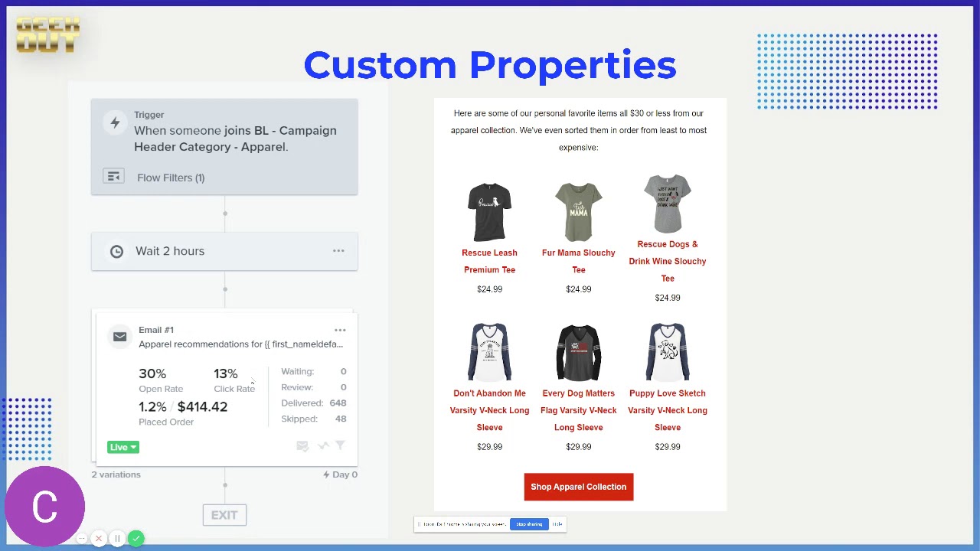Click the filter funnel icon on email card
The height and width of the screenshot is (551, 980).
pyautogui.click(x=341, y=445)
